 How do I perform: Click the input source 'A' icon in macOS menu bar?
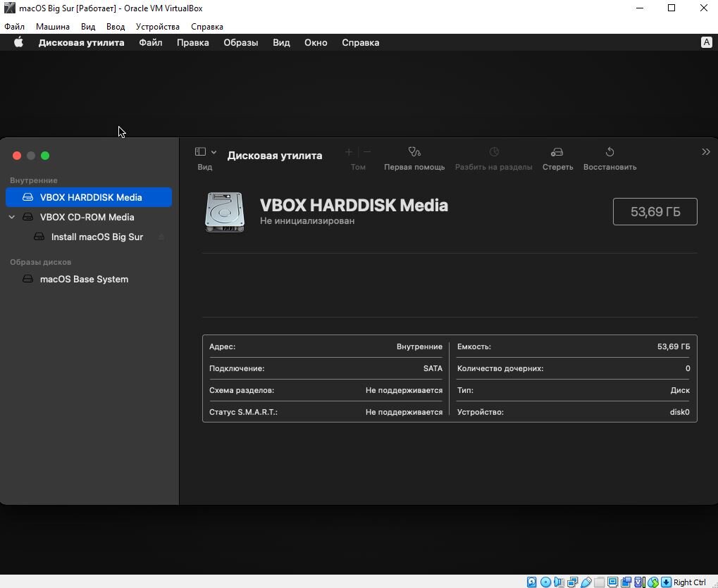[x=706, y=42]
